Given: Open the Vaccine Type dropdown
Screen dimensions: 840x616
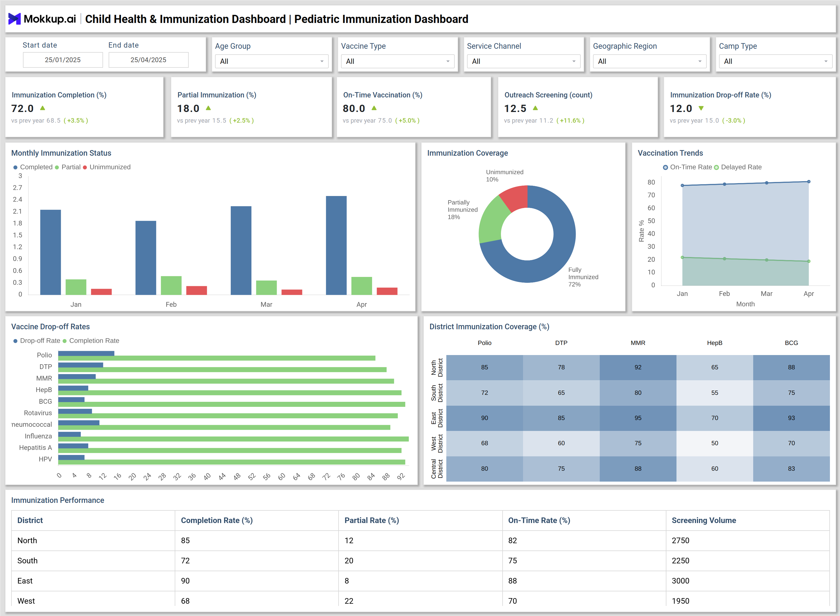Looking at the screenshot, I should [x=397, y=61].
